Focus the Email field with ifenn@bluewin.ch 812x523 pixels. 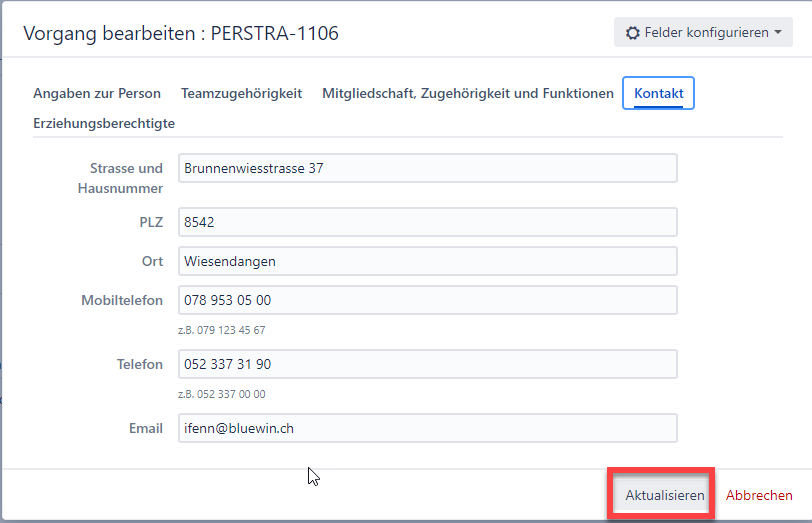pos(427,428)
